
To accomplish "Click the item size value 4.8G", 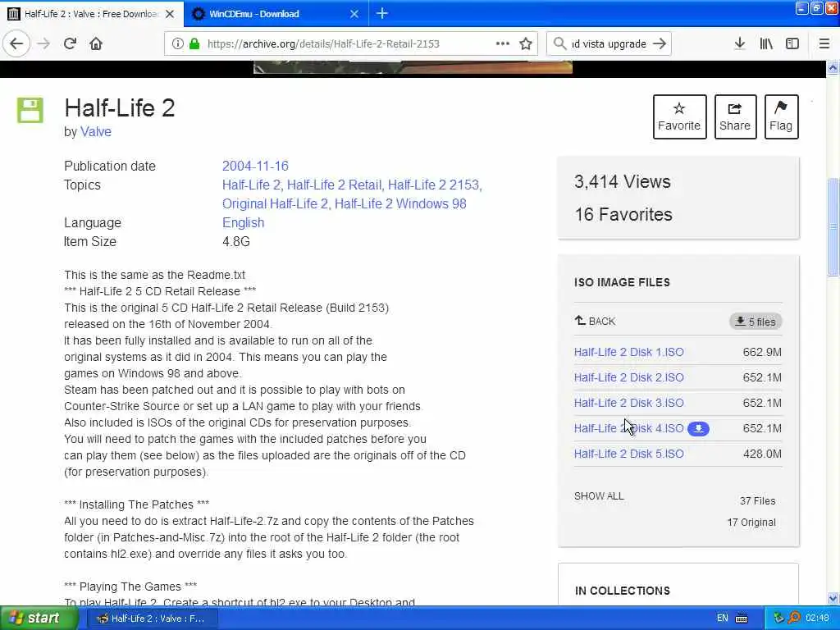I will pyautogui.click(x=235, y=242).
